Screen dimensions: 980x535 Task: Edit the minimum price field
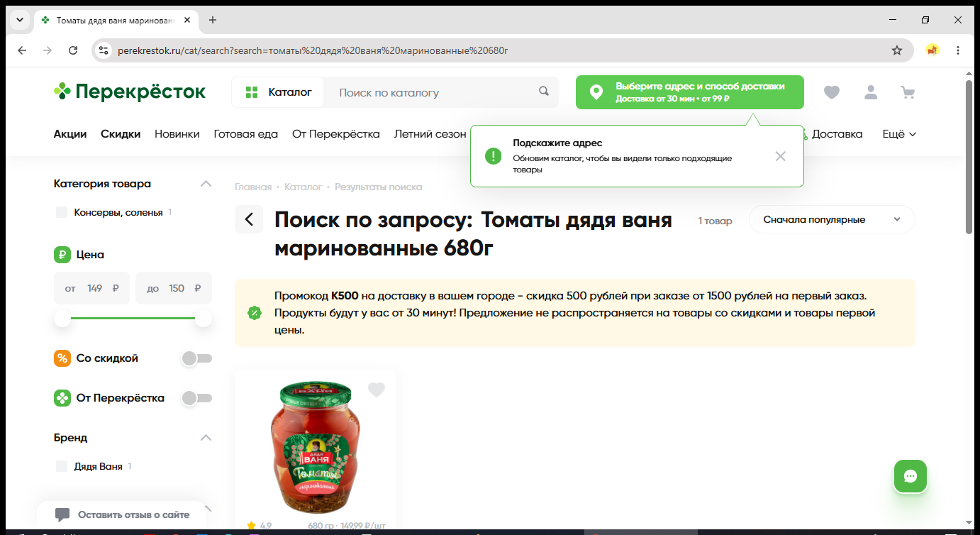coord(92,288)
